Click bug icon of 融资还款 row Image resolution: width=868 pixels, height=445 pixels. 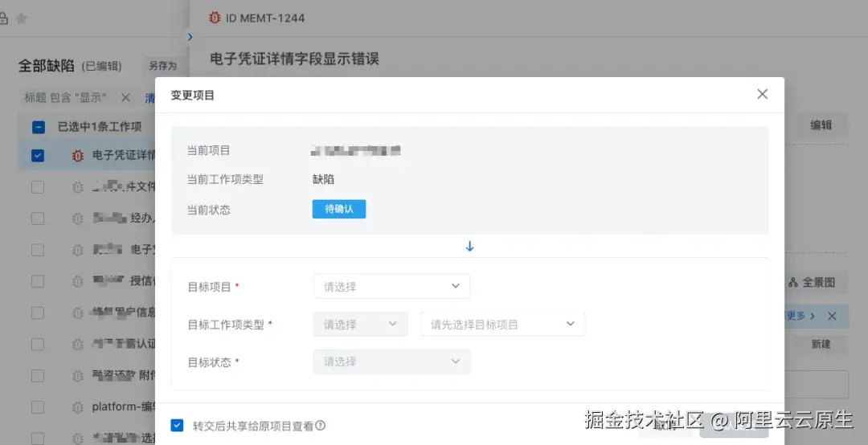(x=78, y=376)
